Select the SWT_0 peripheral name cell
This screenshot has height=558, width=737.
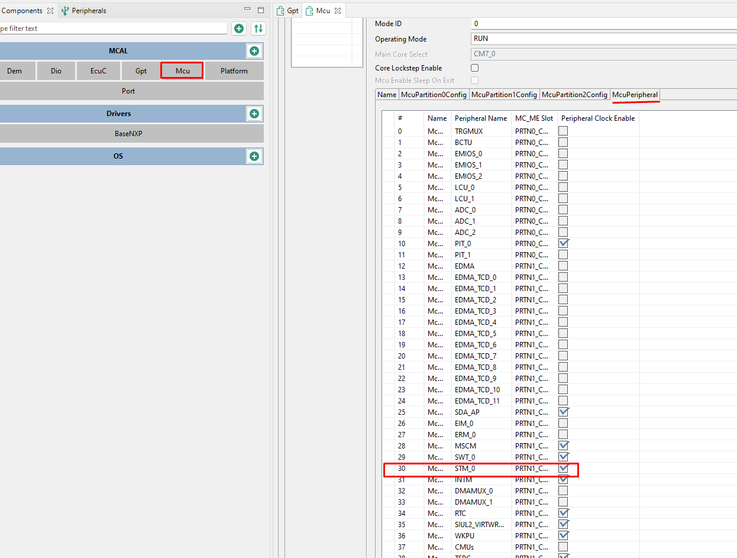[x=465, y=457]
